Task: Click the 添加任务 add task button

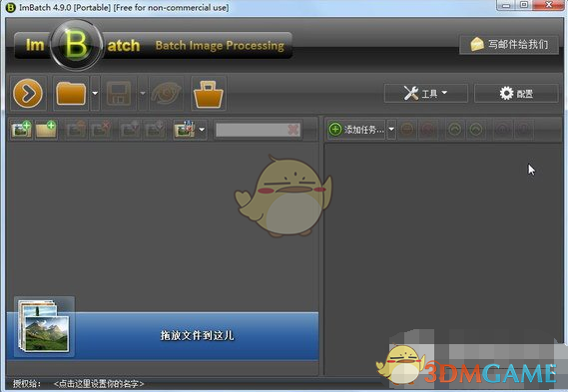Action: pyautogui.click(x=356, y=130)
